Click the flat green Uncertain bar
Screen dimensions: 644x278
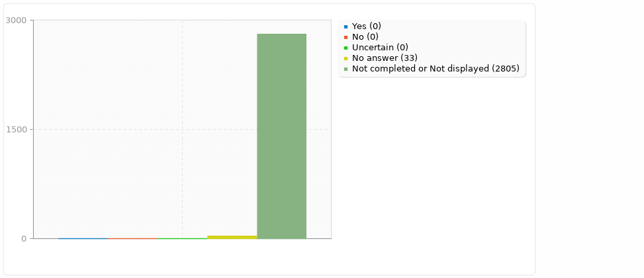coord(182,238)
